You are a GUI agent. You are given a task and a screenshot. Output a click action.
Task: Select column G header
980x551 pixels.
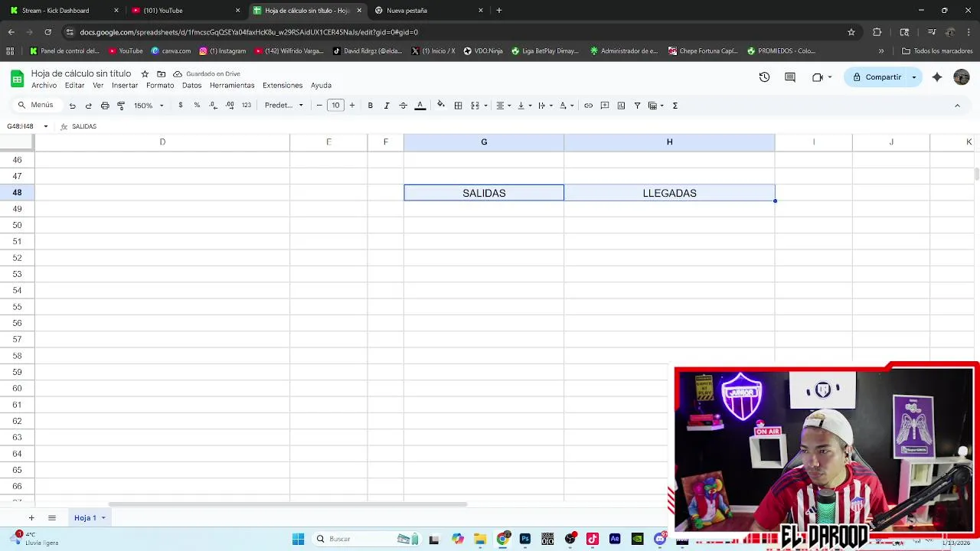click(484, 142)
